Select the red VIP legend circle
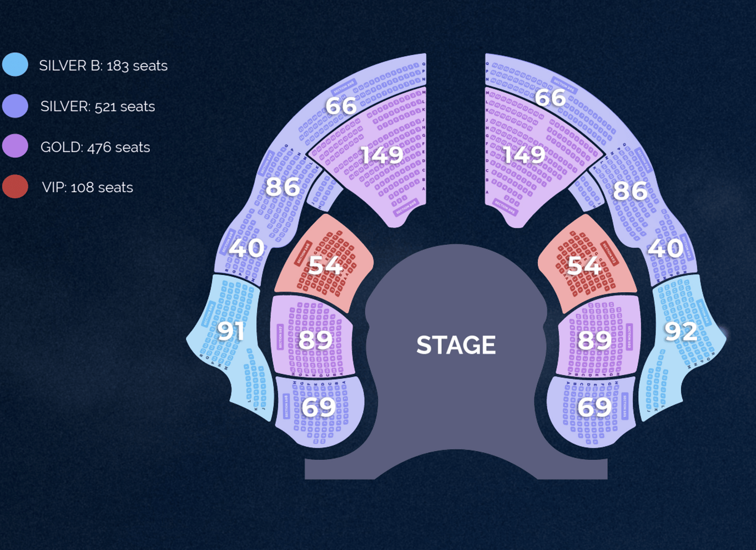This screenshot has width=756, height=550. pos(15,187)
